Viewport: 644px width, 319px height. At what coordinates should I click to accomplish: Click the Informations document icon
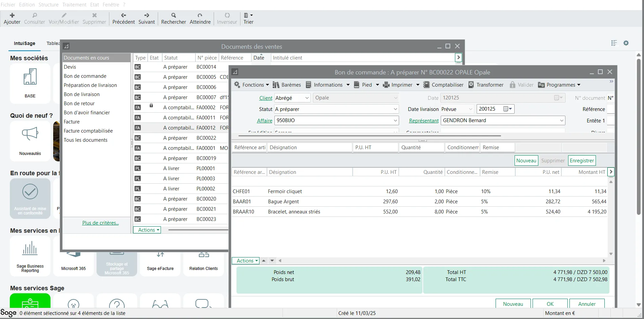tap(308, 85)
